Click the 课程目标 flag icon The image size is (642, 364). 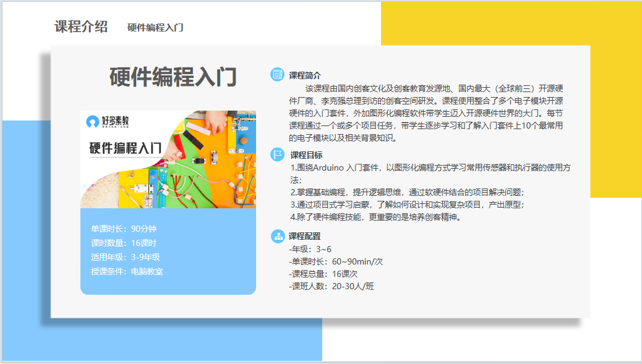point(277,154)
